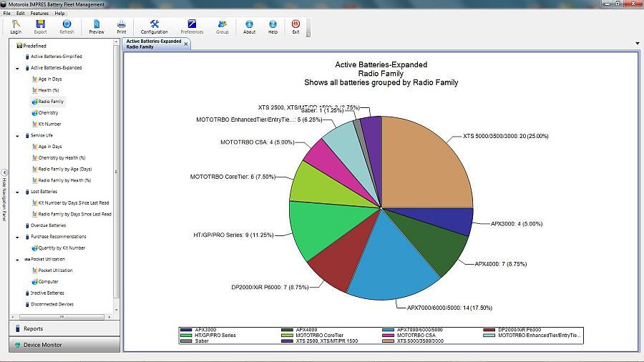Open the File menu
644x362 pixels.
(x=7, y=13)
